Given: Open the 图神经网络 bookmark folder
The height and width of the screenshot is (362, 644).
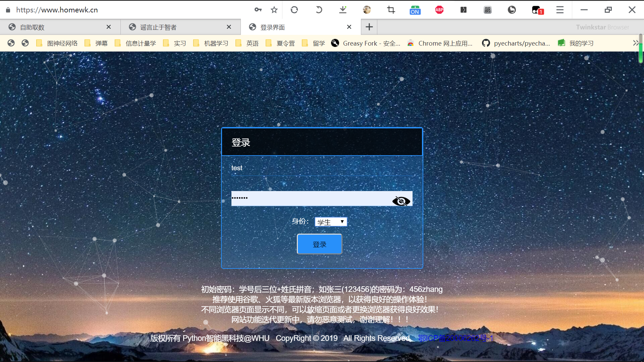Looking at the screenshot, I should [57, 43].
